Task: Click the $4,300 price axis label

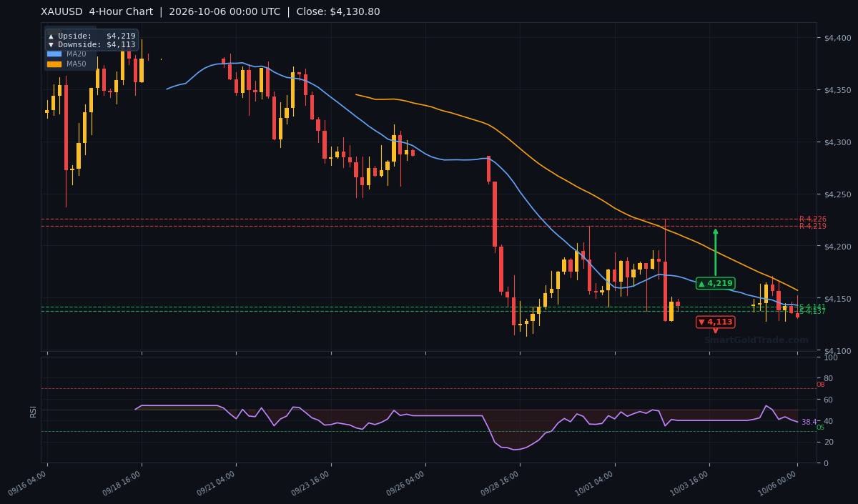Action: tap(838, 142)
